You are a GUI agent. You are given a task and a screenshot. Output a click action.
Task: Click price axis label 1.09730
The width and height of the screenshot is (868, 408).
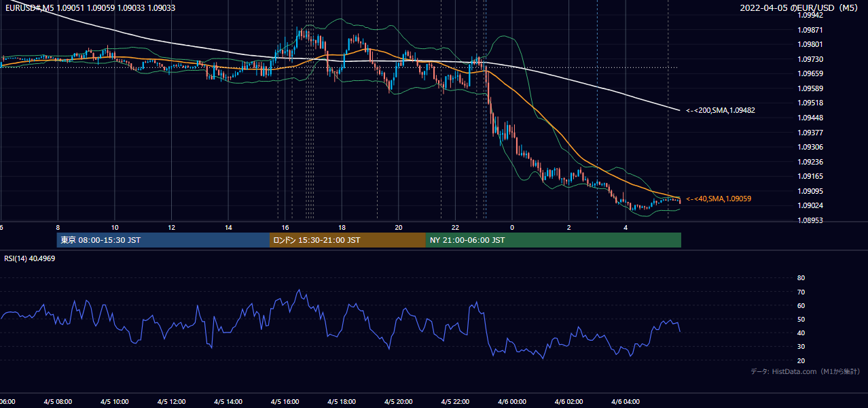[810, 59]
